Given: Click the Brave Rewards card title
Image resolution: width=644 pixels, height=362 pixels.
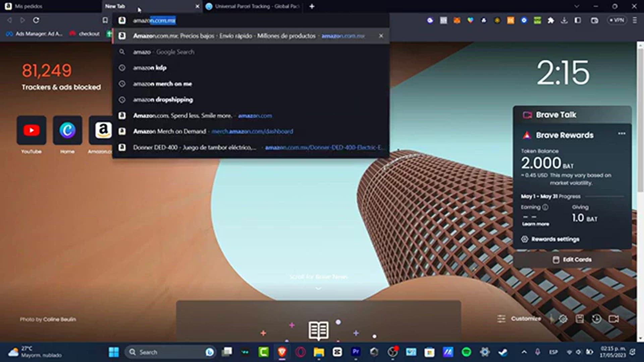Looking at the screenshot, I should coord(565,135).
